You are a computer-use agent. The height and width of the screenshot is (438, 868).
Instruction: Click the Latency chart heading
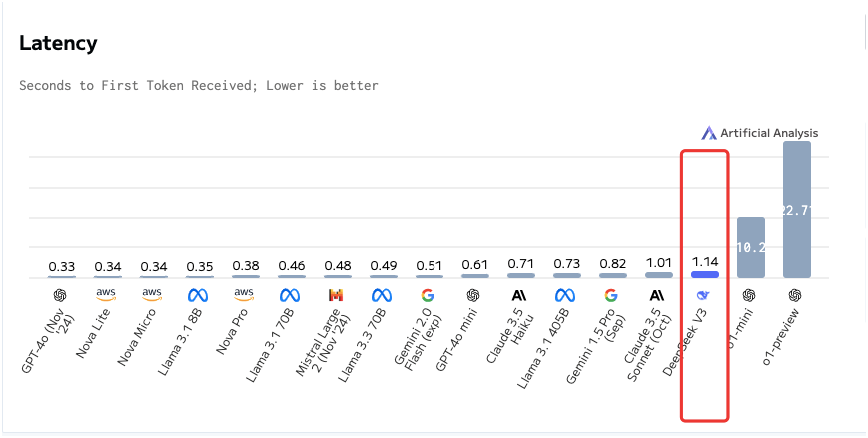coord(58,43)
